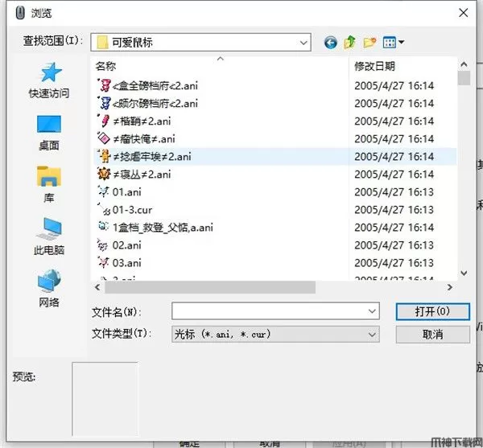The height and width of the screenshot is (448, 483).
Task: Click pencil icon of ≠楷鞘≠2.ani
Action: click(x=104, y=121)
